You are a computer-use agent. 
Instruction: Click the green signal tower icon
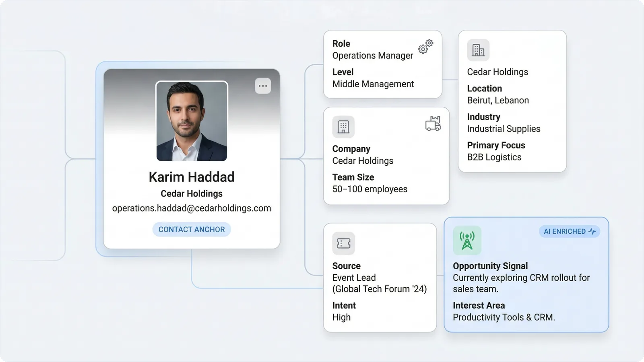click(467, 240)
